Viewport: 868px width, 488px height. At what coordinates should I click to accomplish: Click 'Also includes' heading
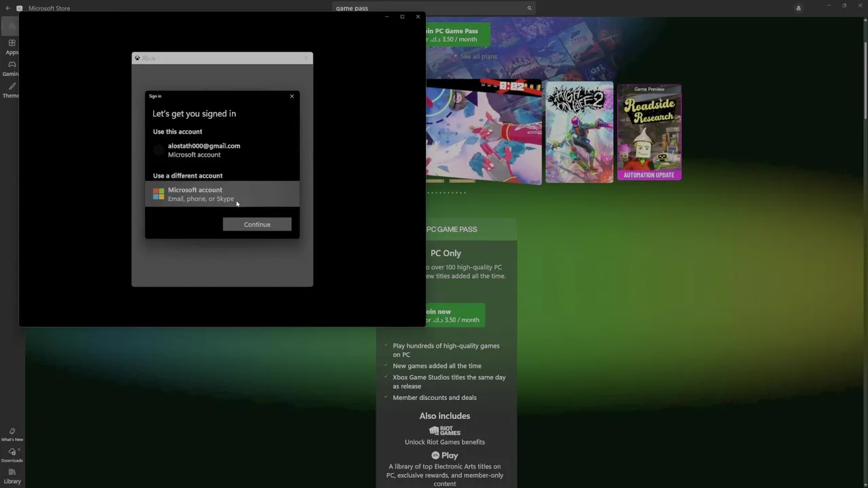click(445, 416)
